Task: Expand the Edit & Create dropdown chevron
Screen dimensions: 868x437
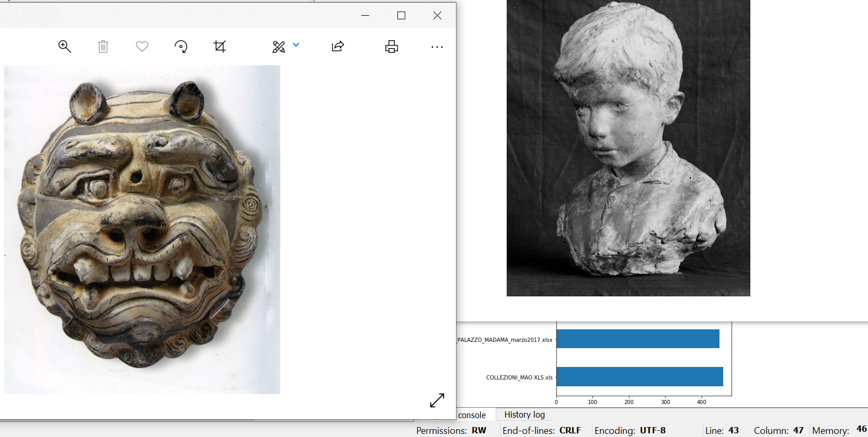Action: point(296,45)
